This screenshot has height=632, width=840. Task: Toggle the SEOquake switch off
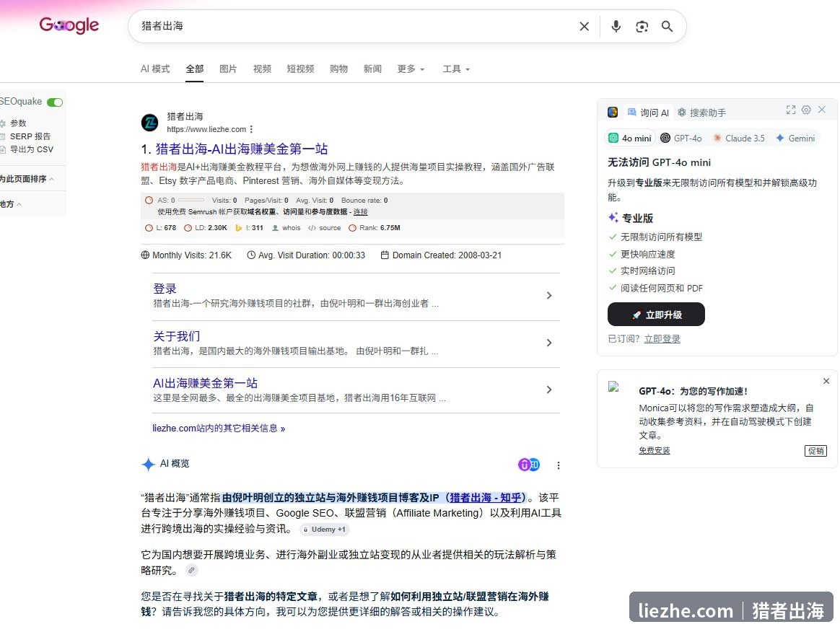coord(55,102)
